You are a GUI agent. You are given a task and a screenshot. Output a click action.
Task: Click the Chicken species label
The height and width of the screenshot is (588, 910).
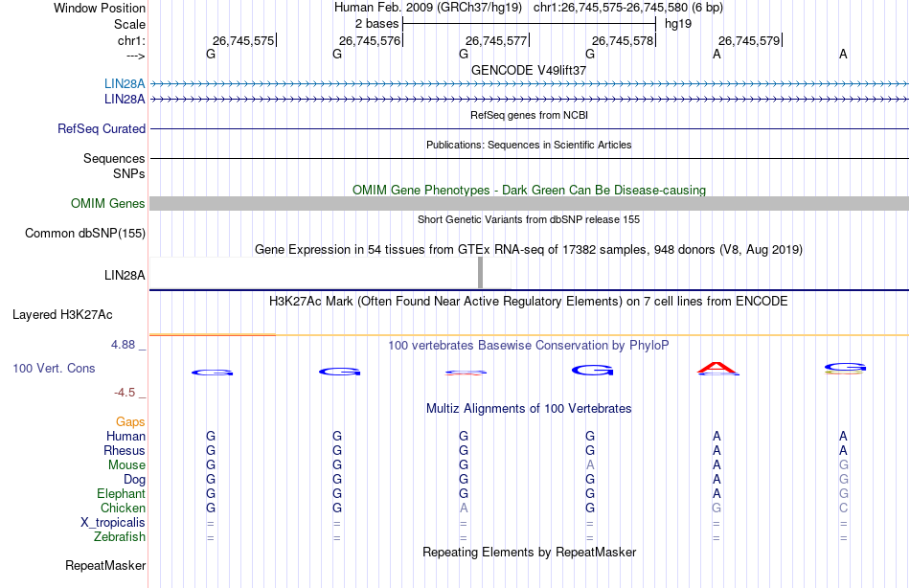click(x=123, y=508)
